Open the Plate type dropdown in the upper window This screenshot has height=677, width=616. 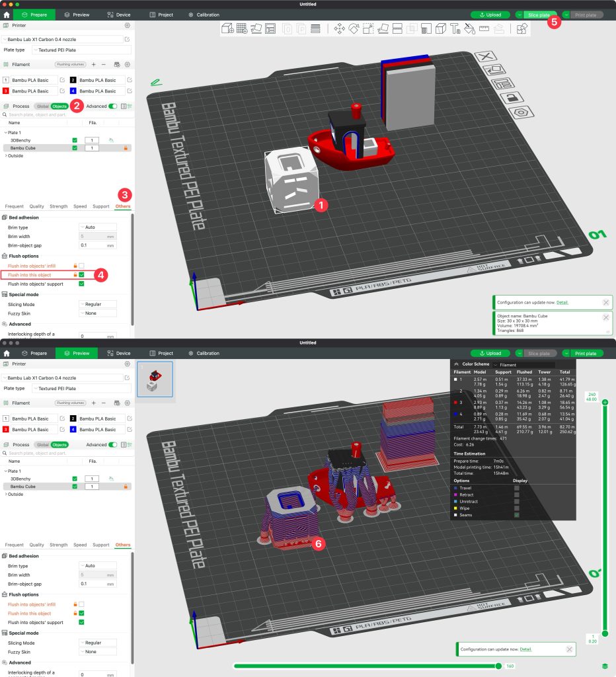pos(83,50)
